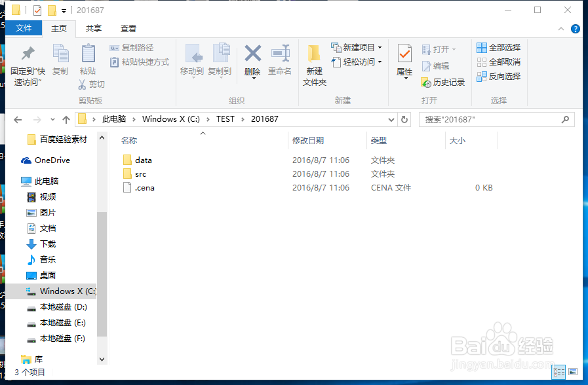Open Downloads (下载) in the navigation pane
The width and height of the screenshot is (588, 385).
pos(41,244)
